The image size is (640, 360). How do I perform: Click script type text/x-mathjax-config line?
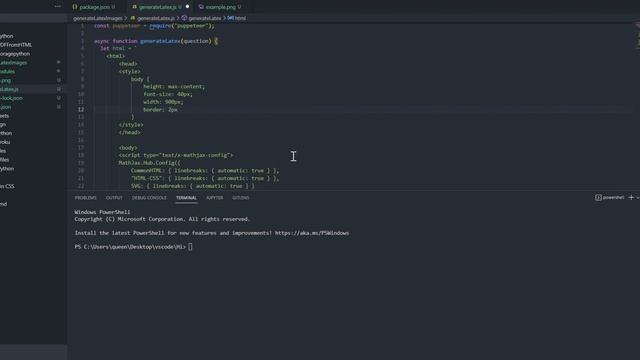click(x=176, y=155)
